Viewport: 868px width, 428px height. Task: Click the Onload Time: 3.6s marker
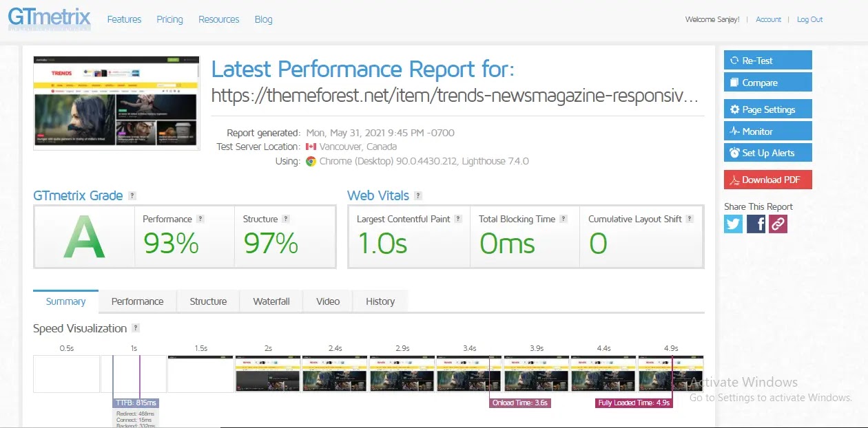[x=520, y=403]
